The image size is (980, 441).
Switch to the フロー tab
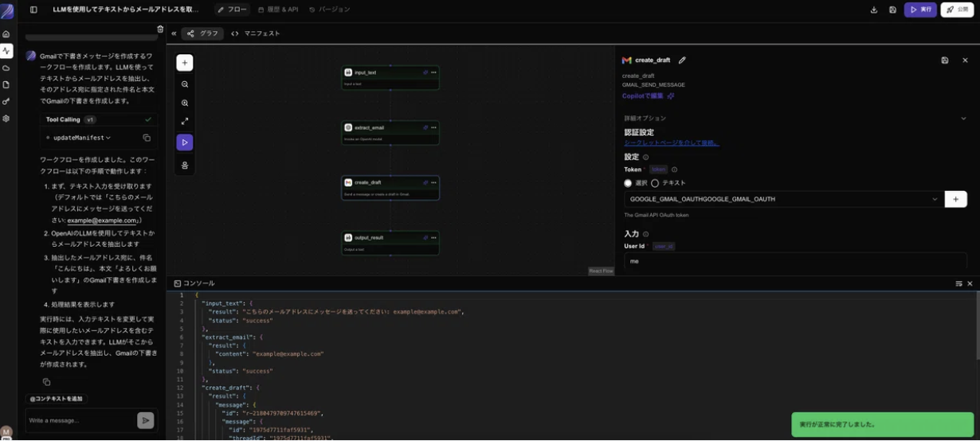coord(233,10)
